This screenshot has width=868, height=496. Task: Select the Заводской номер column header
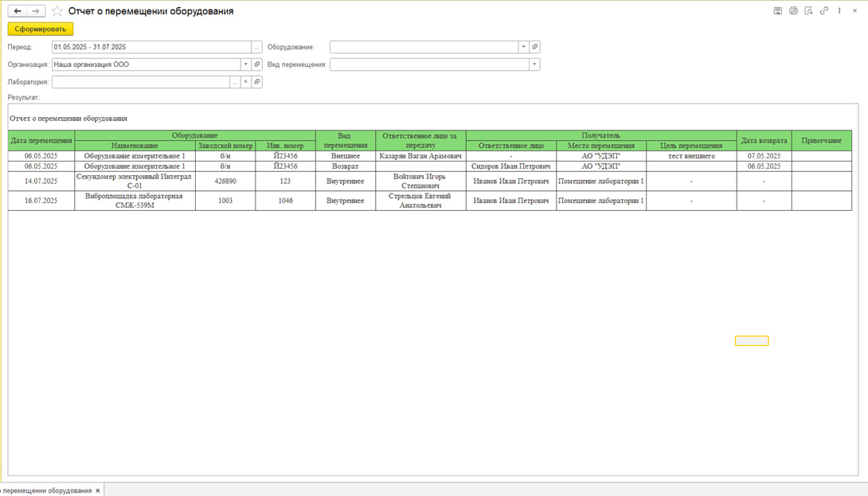coord(225,146)
